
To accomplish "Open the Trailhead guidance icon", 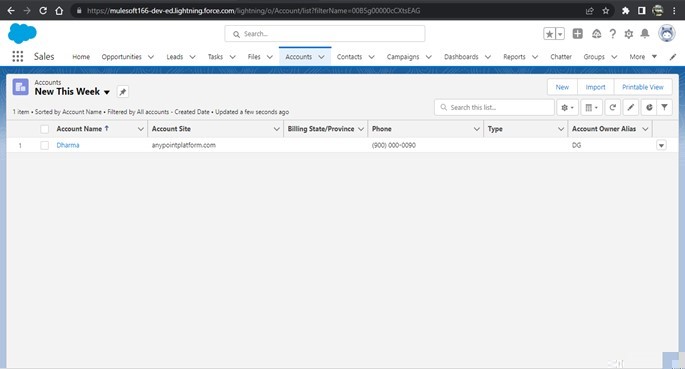I will (x=596, y=34).
